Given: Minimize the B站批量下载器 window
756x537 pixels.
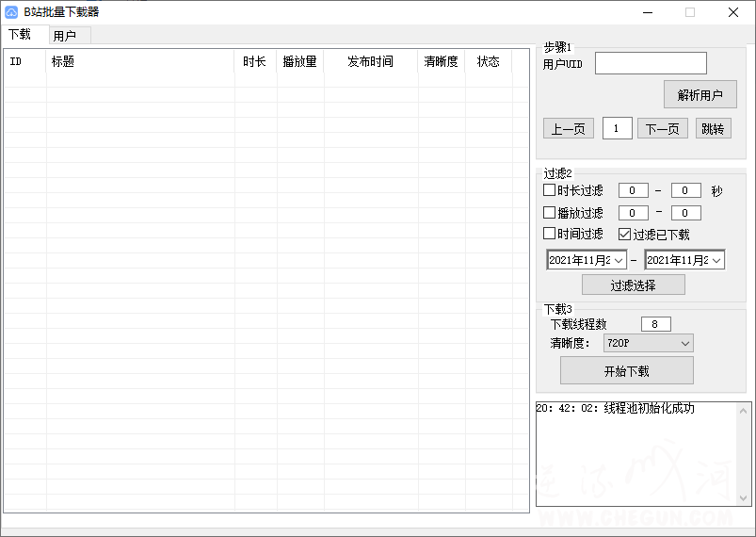Looking at the screenshot, I should click(x=648, y=12).
